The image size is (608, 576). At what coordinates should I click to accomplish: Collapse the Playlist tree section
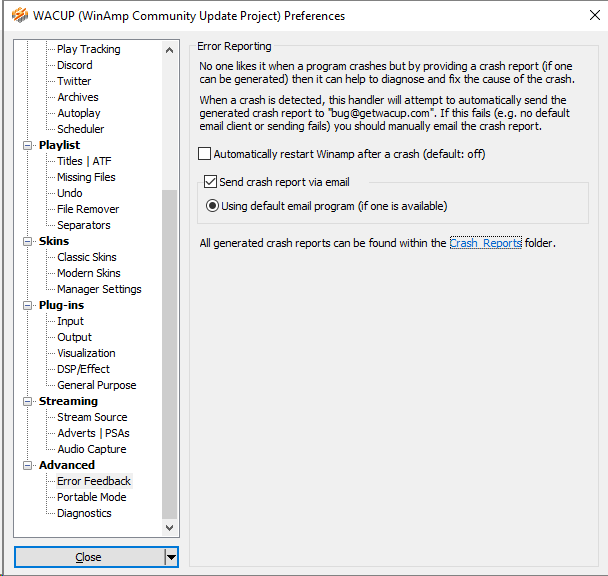pos(28,145)
